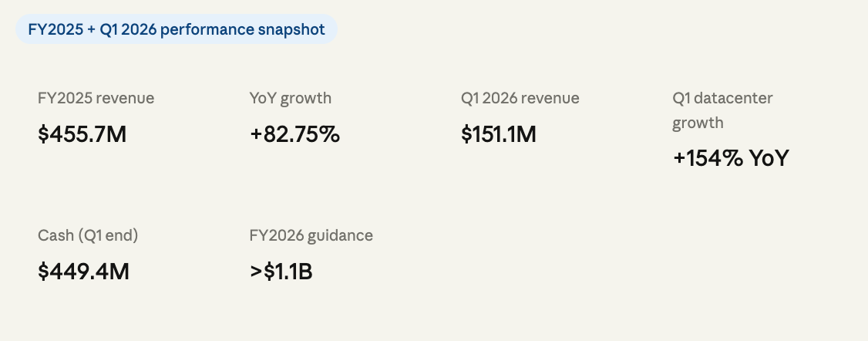Click the +154% YoY datacenter figure
This screenshot has width=868, height=341.
coord(730,159)
